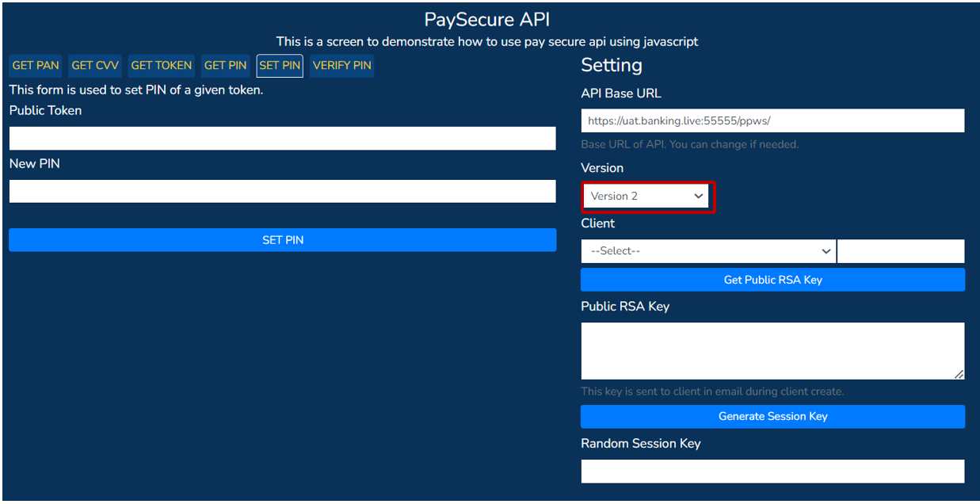Click the Version label
980x504 pixels.
(602, 168)
